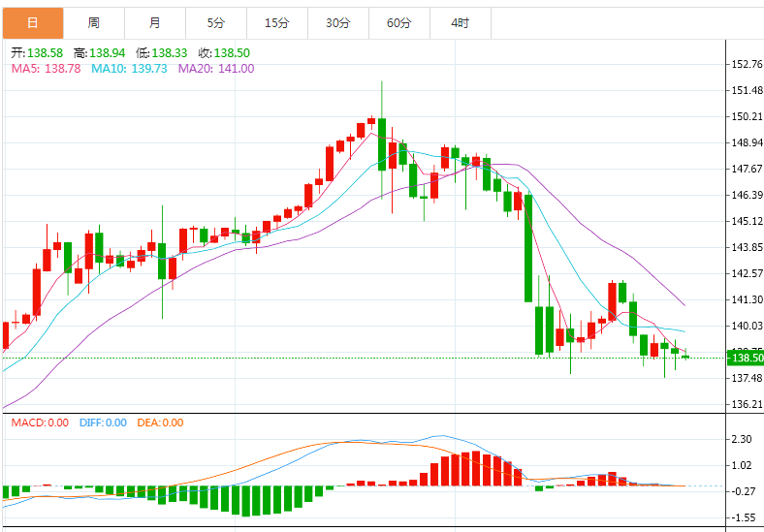Viewport: 764px width, 532px height.
Task: Click the DIFF: 0.00 indicator label
Action: pyautogui.click(x=103, y=422)
